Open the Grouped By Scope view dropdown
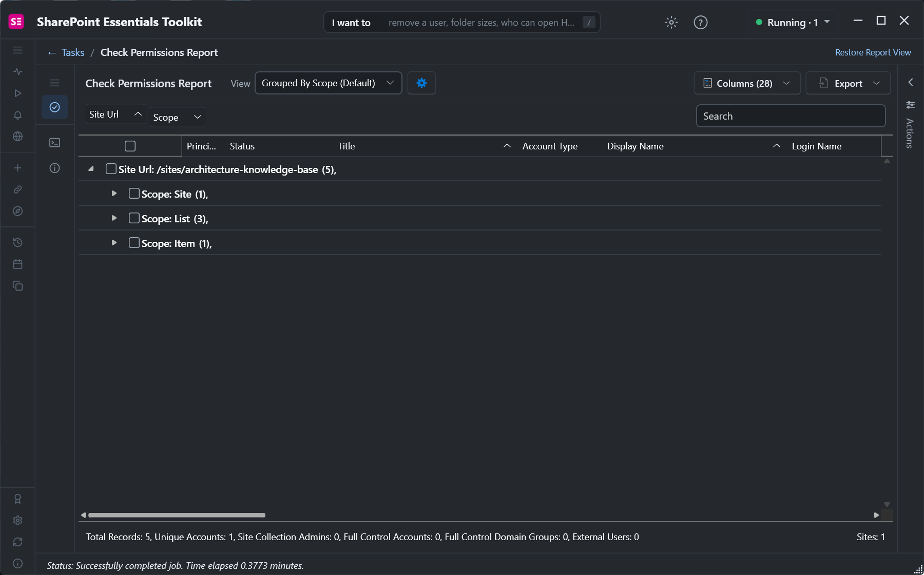Image resolution: width=924 pixels, height=575 pixels. pyautogui.click(x=329, y=83)
